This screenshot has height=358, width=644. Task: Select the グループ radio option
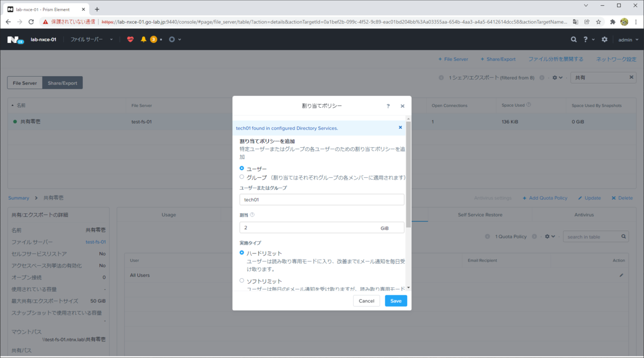[241, 177]
